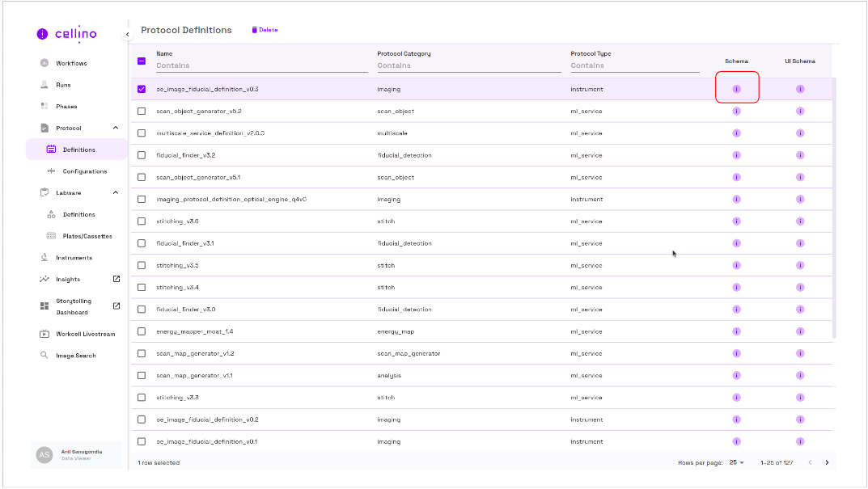Collapse the Labware sidebar section
This screenshot has height=489, width=868.
click(115, 192)
